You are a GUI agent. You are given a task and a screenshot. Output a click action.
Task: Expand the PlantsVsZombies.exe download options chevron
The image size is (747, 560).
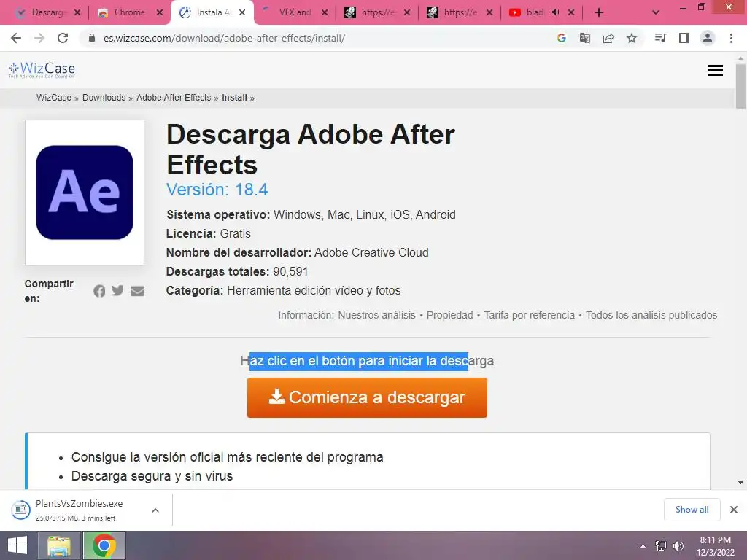coord(155,510)
